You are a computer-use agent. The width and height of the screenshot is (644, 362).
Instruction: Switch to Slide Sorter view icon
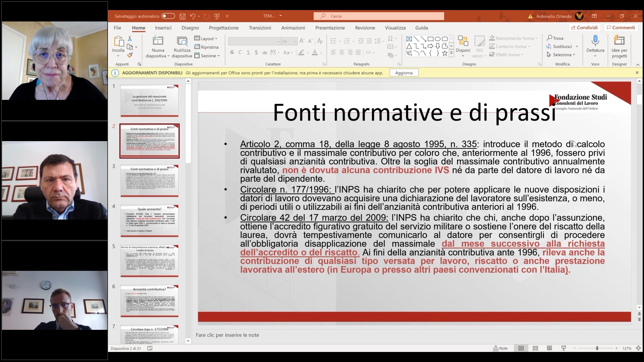(535, 348)
